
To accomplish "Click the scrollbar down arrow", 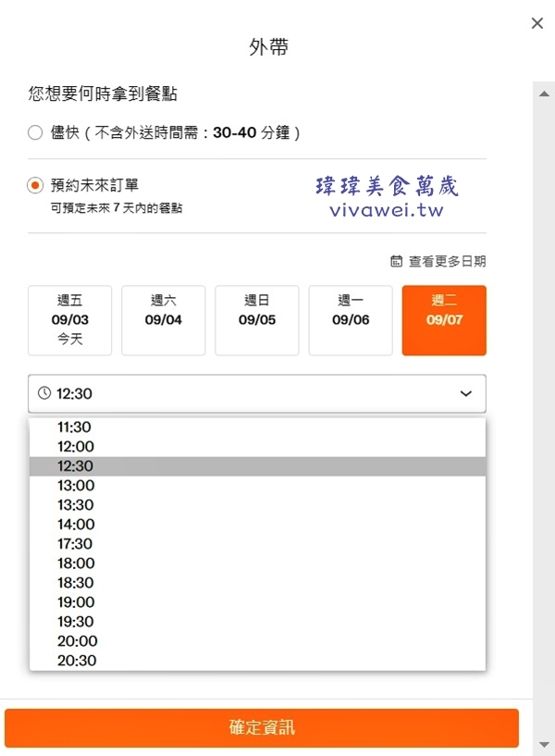I will coord(544,743).
